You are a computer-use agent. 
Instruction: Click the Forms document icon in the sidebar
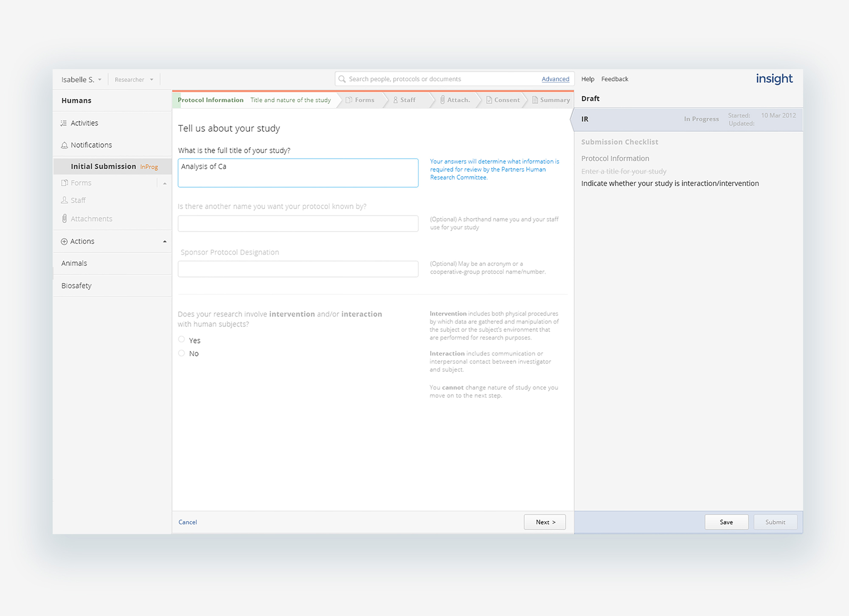coord(65,183)
